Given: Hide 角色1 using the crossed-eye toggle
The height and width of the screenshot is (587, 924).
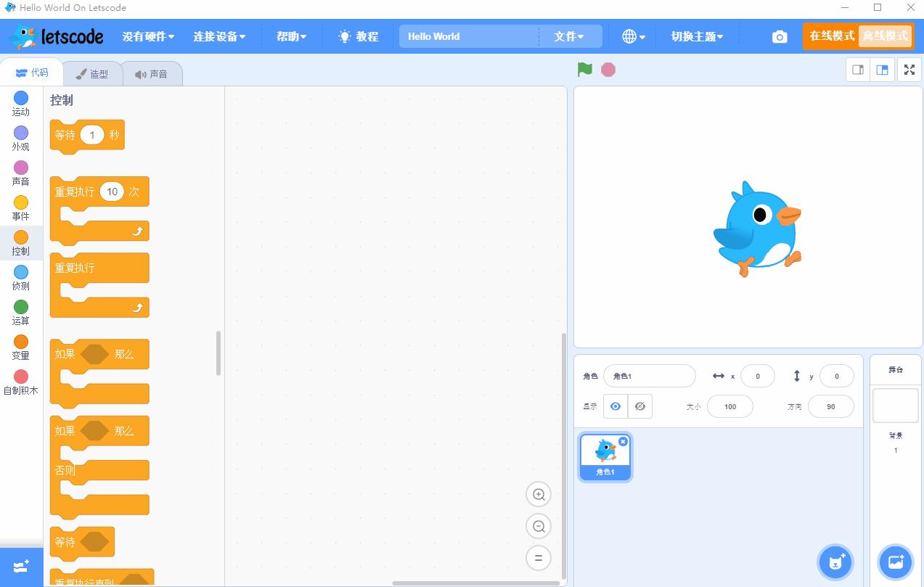Looking at the screenshot, I should (x=640, y=406).
